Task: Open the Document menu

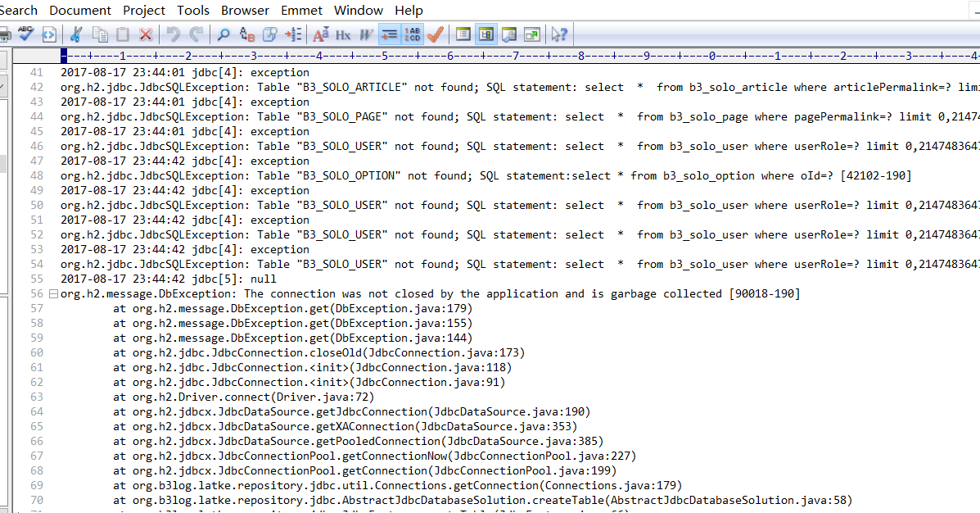Action: 80,10
